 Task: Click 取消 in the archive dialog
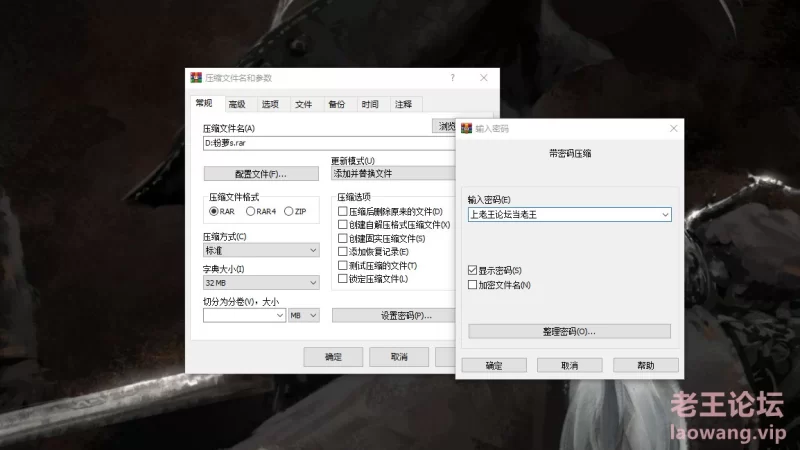click(x=399, y=357)
